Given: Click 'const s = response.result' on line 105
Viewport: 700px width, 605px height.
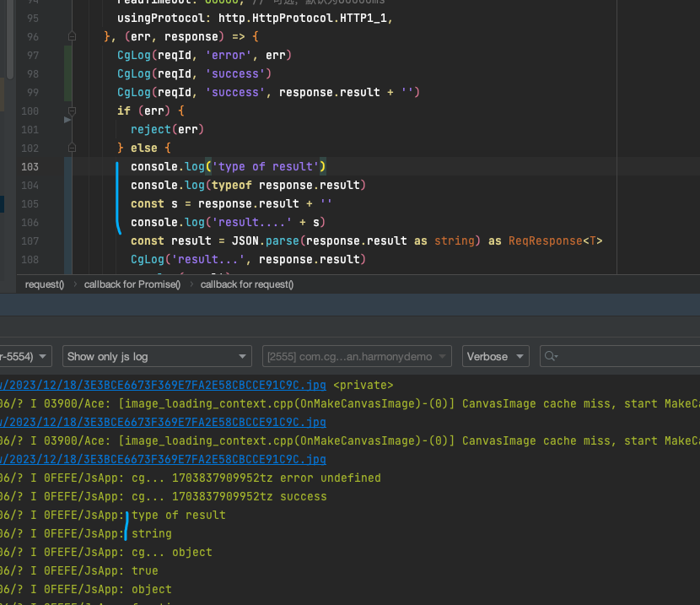Looking at the screenshot, I should [215, 204].
